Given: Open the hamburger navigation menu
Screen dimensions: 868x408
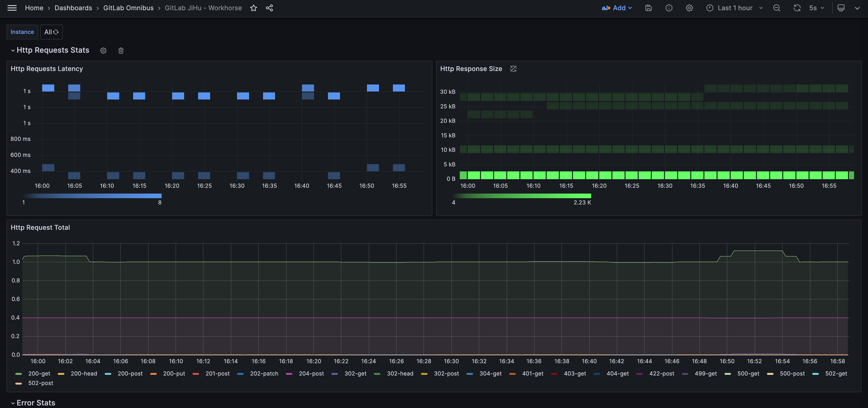Looking at the screenshot, I should [x=12, y=8].
